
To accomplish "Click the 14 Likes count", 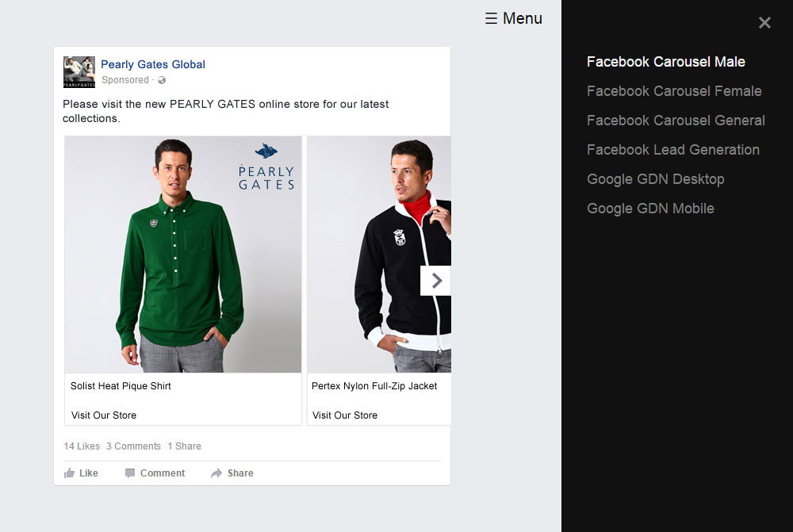I will pos(82,446).
